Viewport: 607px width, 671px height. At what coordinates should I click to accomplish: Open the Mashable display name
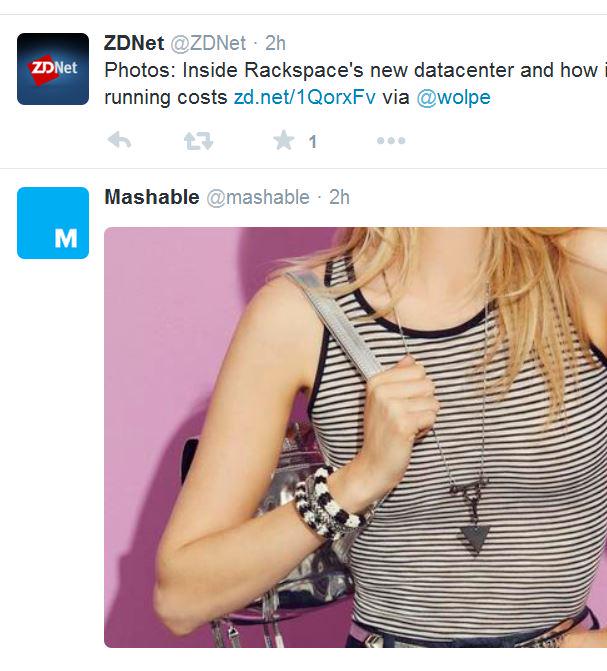coord(152,197)
